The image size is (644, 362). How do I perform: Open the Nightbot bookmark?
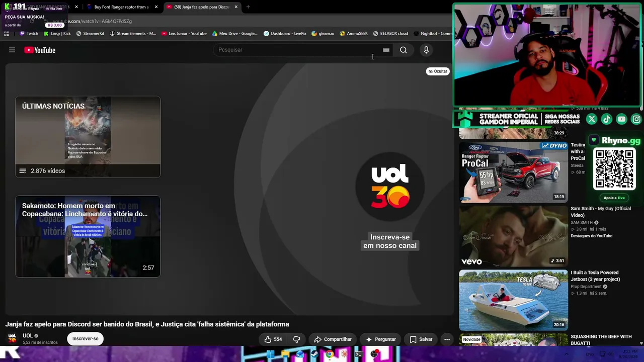click(x=433, y=34)
